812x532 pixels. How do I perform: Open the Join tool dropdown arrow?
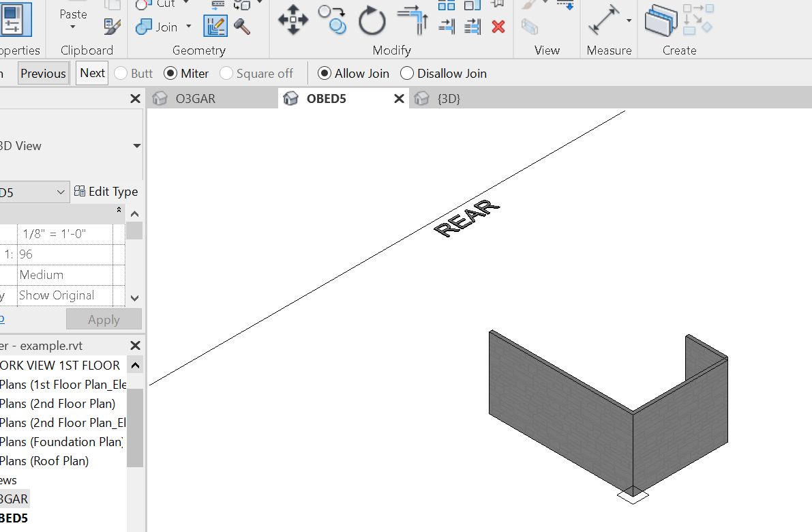pos(187,27)
